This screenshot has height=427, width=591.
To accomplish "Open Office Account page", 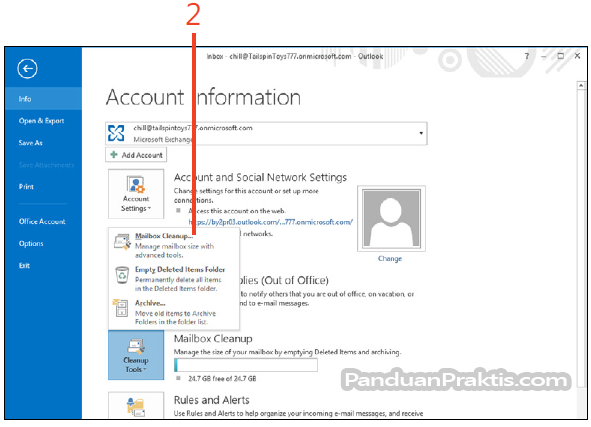I will pos(42,221).
